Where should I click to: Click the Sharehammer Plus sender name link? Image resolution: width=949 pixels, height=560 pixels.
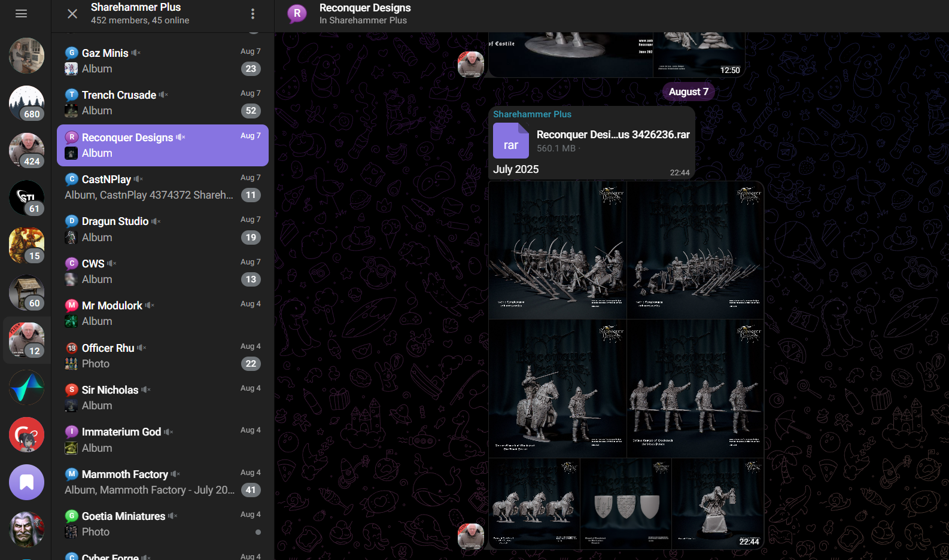[x=532, y=114]
